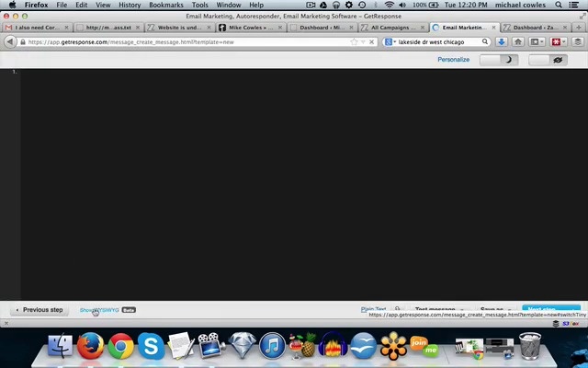Click the volume icon in menu bar

402,5
